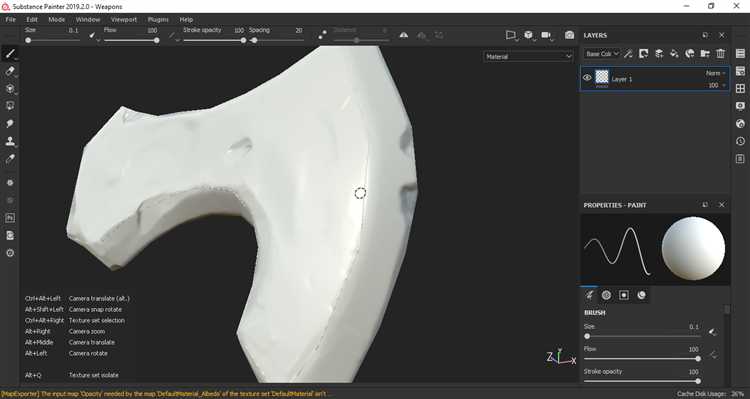Toggle perspective view mode
Image resolution: width=750 pixels, height=399 pixels.
[511, 35]
